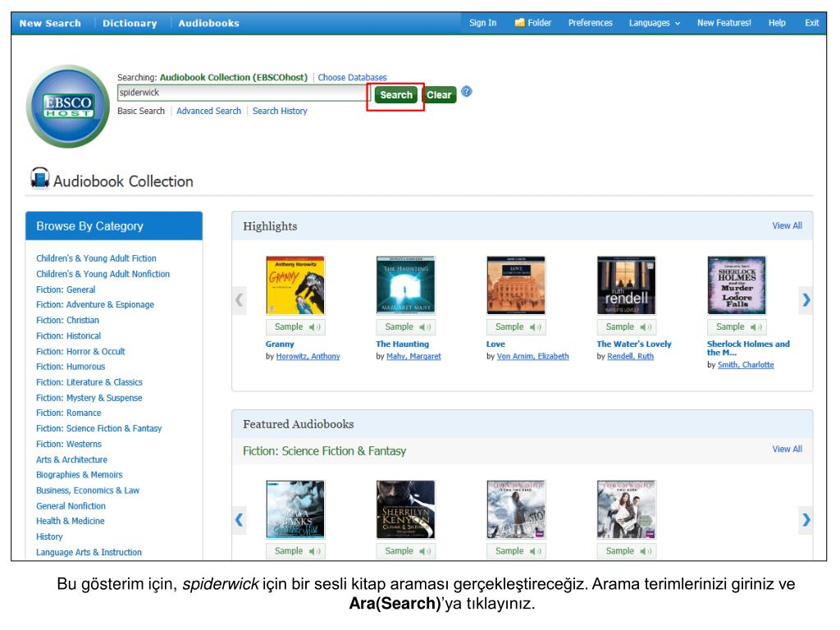Open The Haunting cover thumbnail

(405, 285)
